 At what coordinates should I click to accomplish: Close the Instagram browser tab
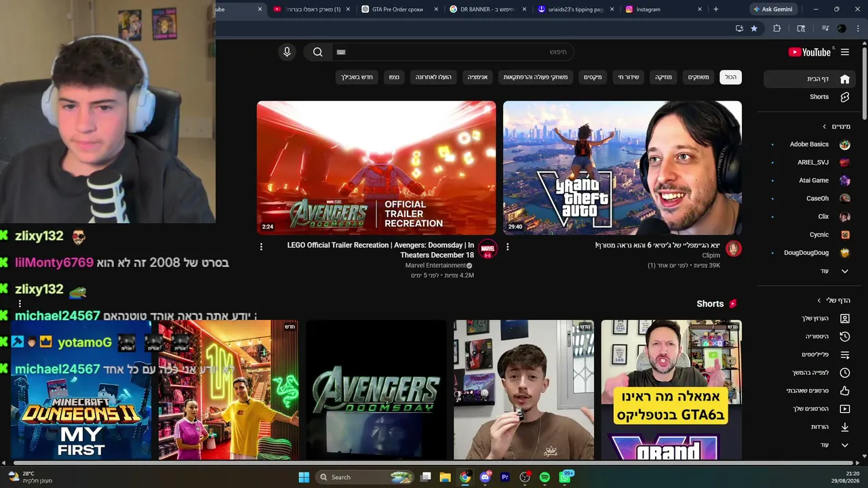pos(700,9)
